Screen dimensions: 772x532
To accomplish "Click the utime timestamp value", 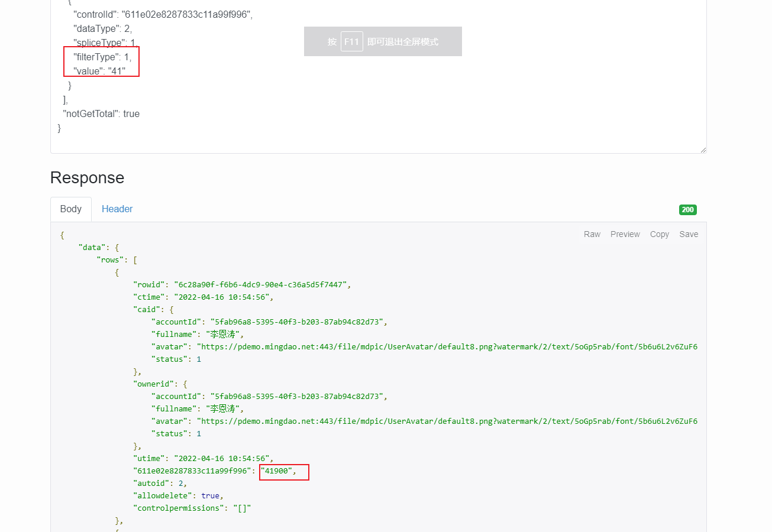I will [x=222, y=458].
